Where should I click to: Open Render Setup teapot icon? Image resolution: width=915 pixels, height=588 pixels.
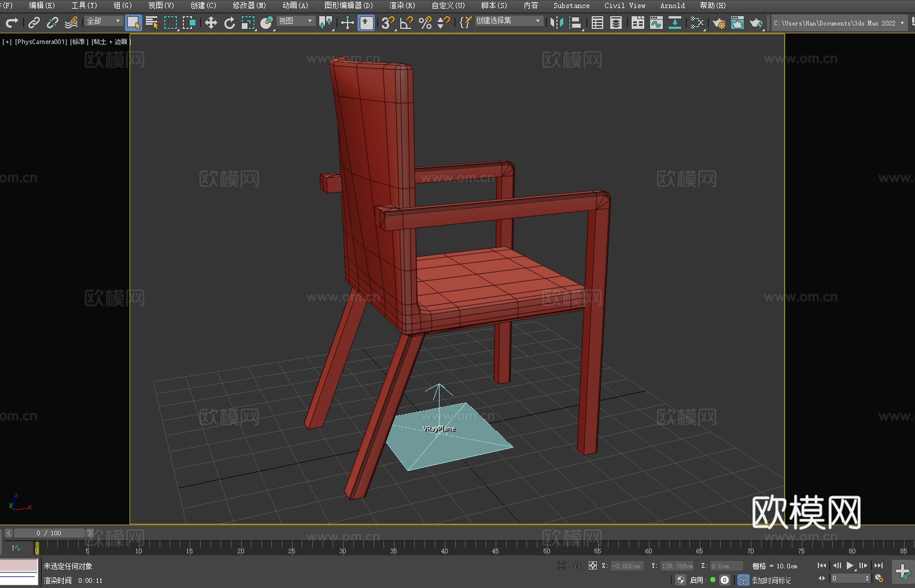coord(719,23)
